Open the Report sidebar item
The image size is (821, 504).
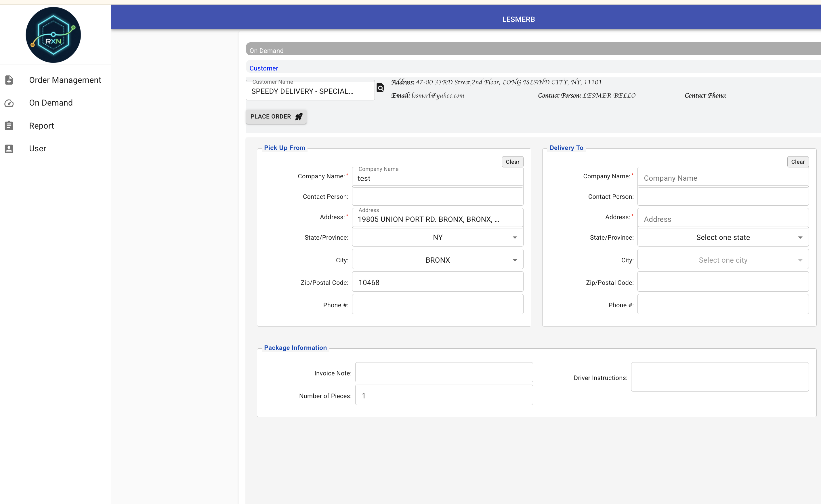(55, 126)
